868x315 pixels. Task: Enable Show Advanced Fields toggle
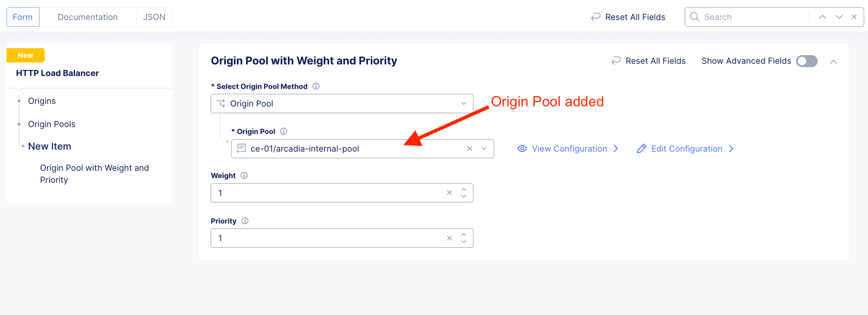click(806, 61)
